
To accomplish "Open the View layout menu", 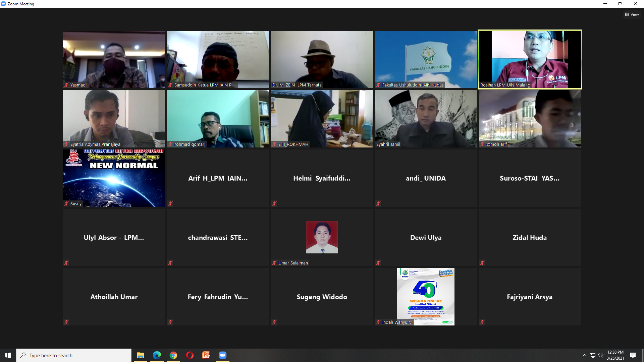I will pyautogui.click(x=632, y=14).
